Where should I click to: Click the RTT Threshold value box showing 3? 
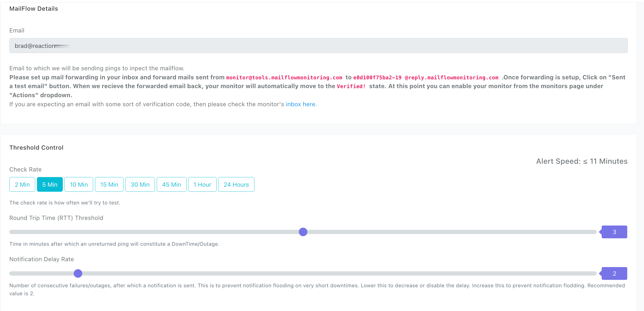614,232
